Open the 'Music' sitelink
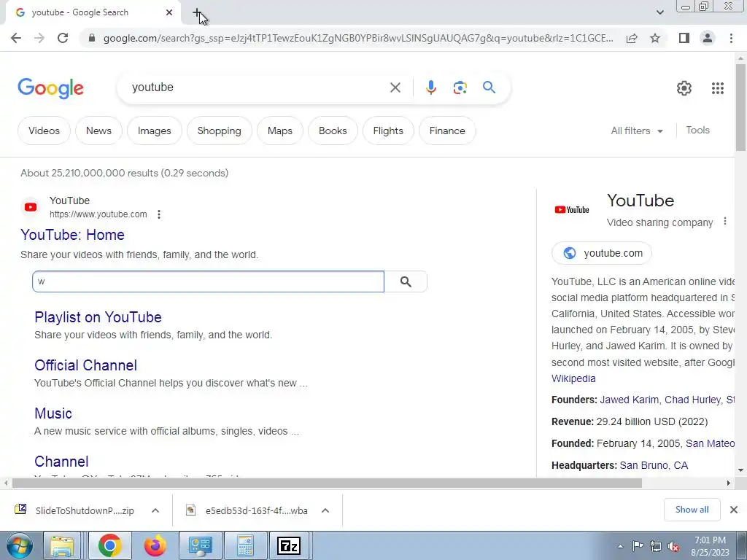The height and width of the screenshot is (560, 747). [x=53, y=413]
